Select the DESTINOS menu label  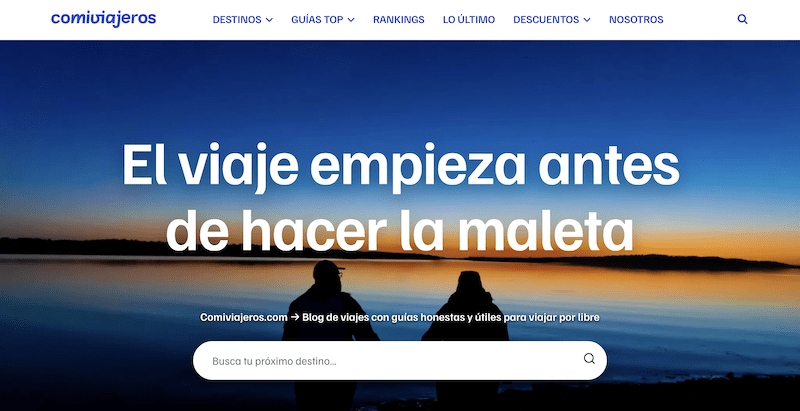pyautogui.click(x=237, y=20)
